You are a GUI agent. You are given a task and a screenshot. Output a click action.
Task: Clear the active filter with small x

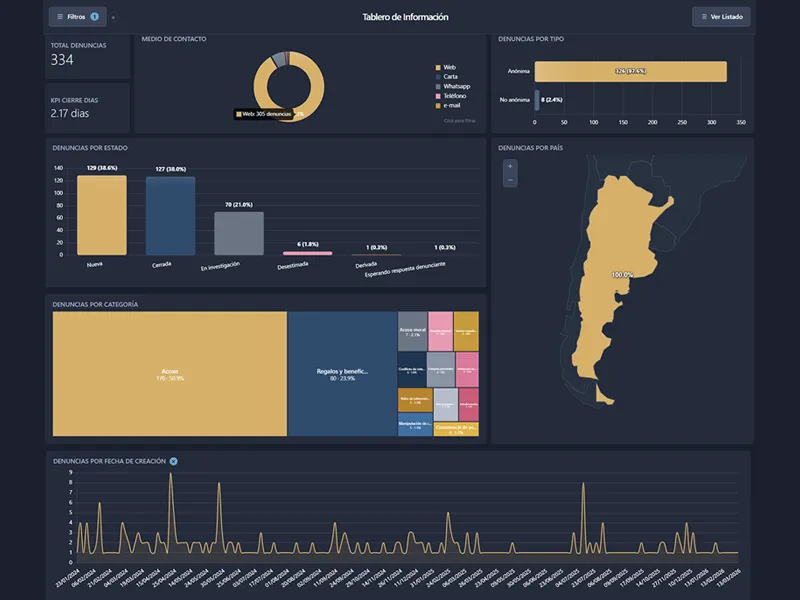pyautogui.click(x=113, y=18)
